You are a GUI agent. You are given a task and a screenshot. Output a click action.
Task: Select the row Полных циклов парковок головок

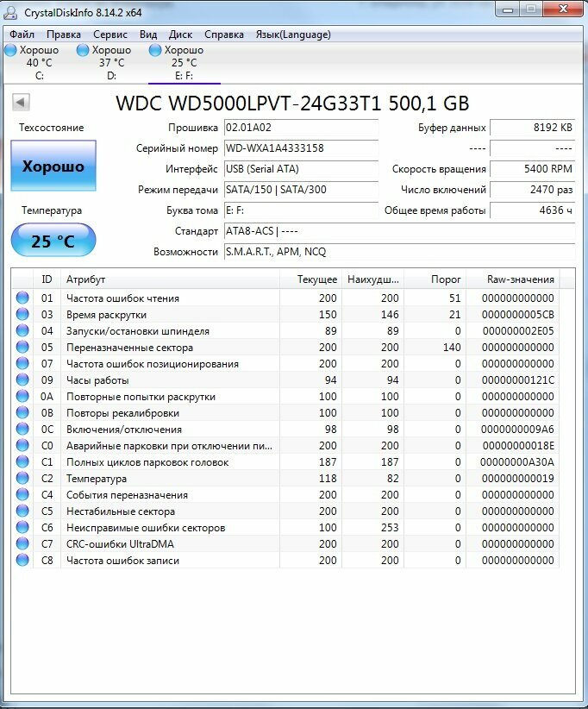(x=285, y=461)
